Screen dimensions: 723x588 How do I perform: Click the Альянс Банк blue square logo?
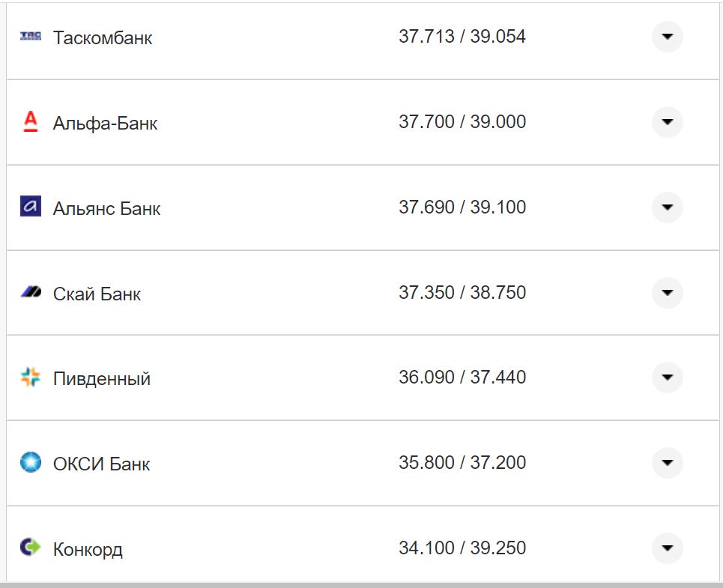coord(30,207)
